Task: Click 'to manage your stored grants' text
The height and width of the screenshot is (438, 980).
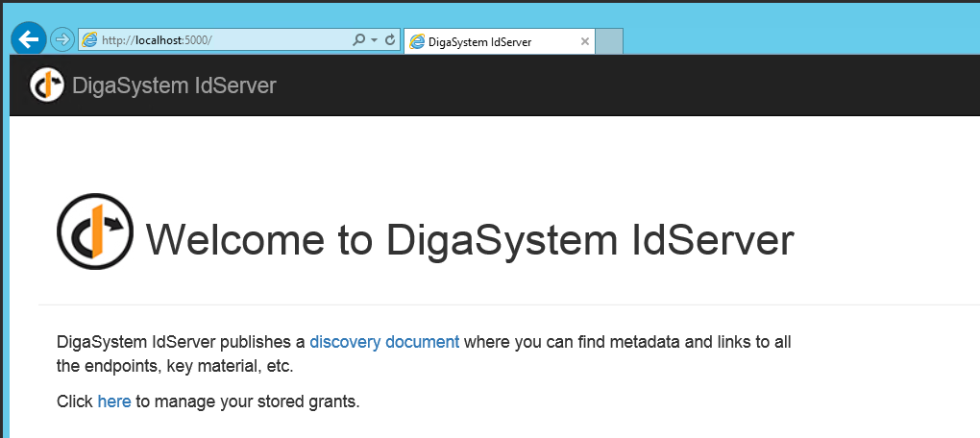Action: (x=247, y=401)
